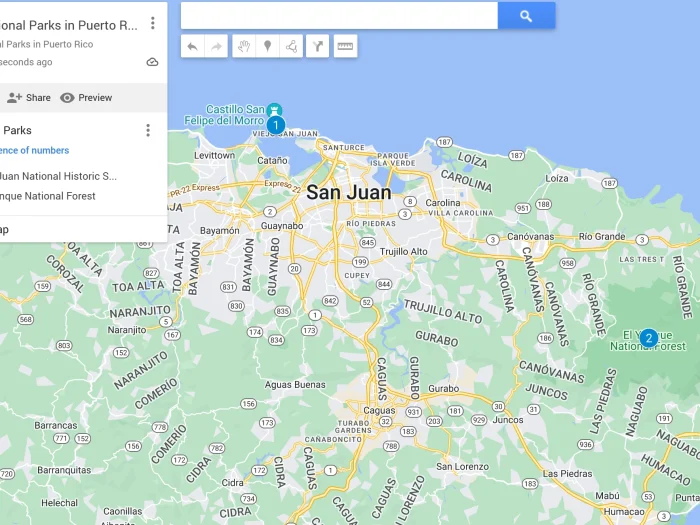
Task: Click the Barranquitas label
Action: click(64, 470)
